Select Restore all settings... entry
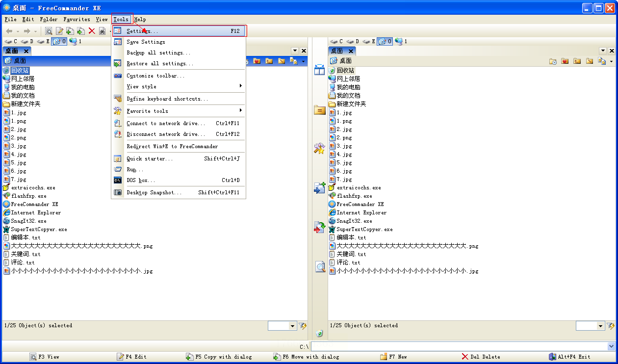 tap(179, 63)
